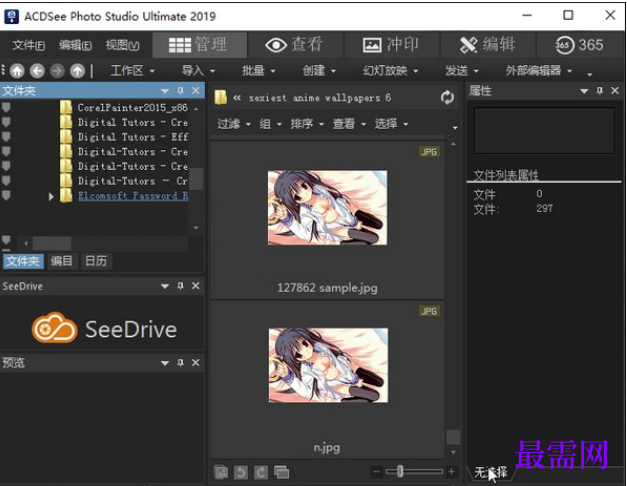This screenshot has height=486, width=627.
Task: Open the 幻灯放映 slideshow dropdown
Action: (x=390, y=71)
